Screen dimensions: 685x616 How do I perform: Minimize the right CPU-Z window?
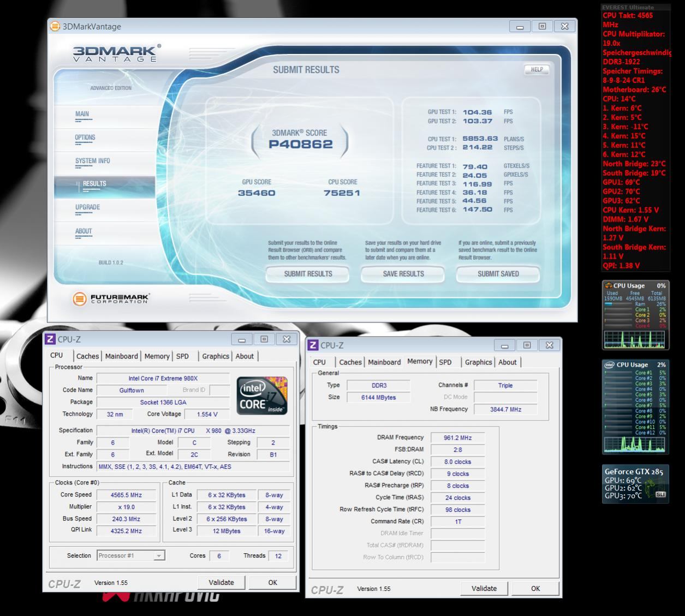click(505, 345)
